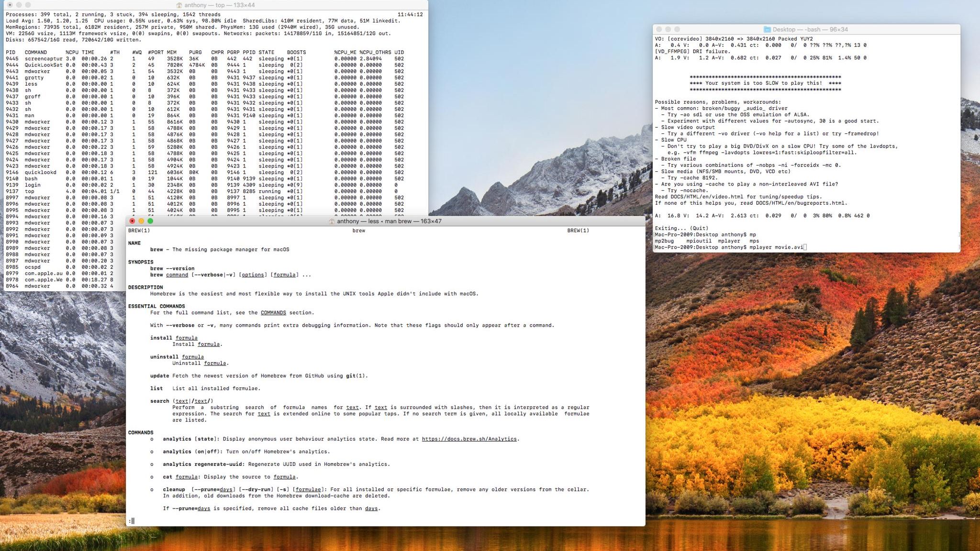Click the screencaptur process row in top
The height and width of the screenshot is (551, 980).
pos(44,59)
